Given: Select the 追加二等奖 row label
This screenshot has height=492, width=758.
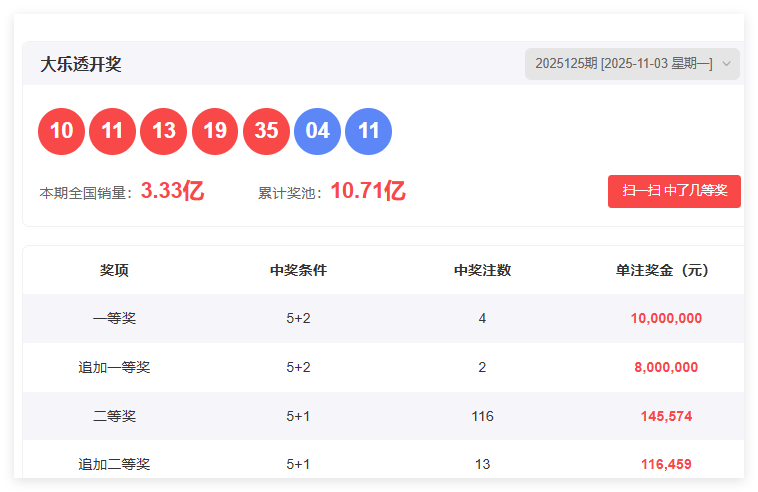Looking at the screenshot, I should pyautogui.click(x=115, y=464).
